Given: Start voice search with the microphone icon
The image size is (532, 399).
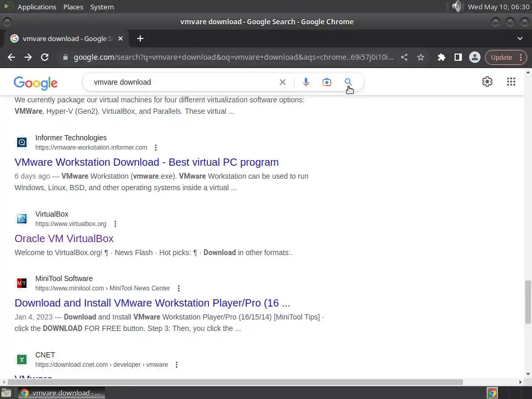Looking at the screenshot, I should click(306, 82).
